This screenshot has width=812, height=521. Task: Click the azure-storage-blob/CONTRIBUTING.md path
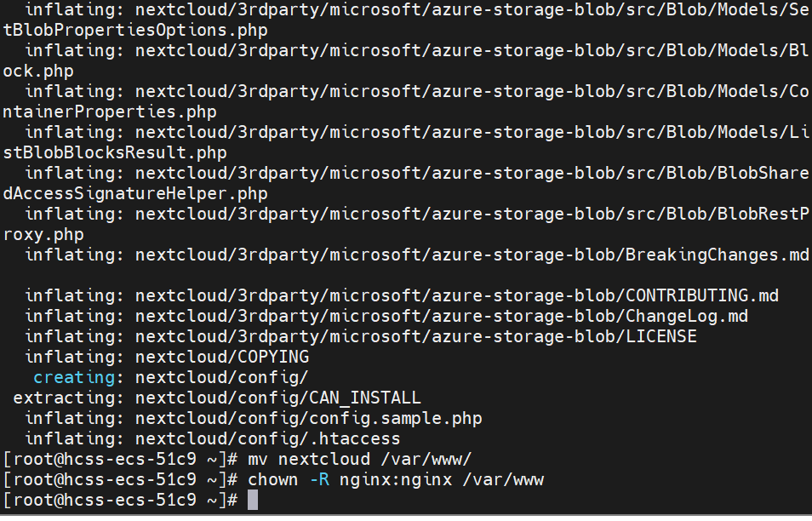[456, 295]
